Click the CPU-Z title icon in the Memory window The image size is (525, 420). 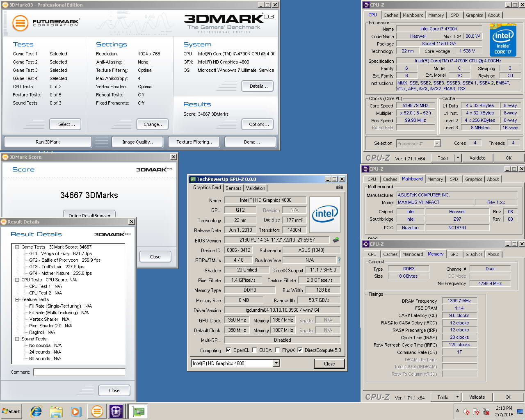tap(366, 244)
